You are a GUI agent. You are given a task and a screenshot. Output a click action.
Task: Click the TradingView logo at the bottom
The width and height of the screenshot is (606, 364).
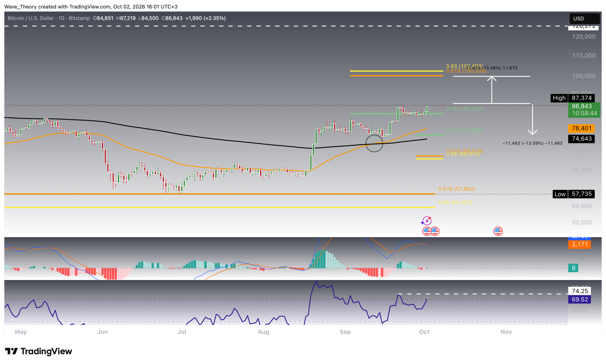(38, 351)
